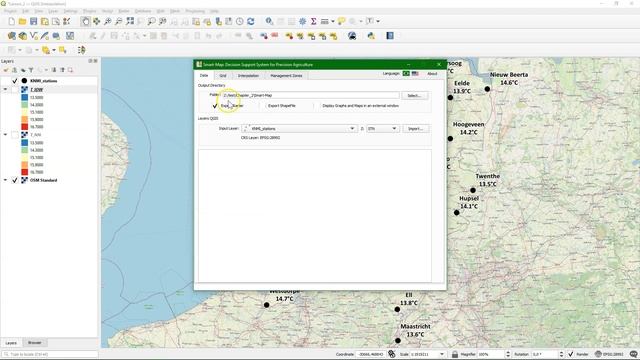
Task: Collapse the OSM Standard layer tree
Action: coord(5,180)
